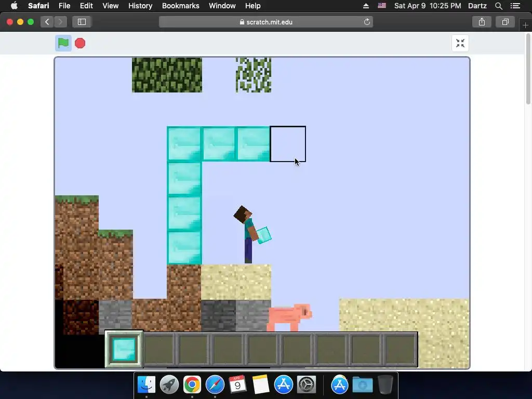
Task: Select the last empty hotbar slot
Action: (x=401, y=350)
